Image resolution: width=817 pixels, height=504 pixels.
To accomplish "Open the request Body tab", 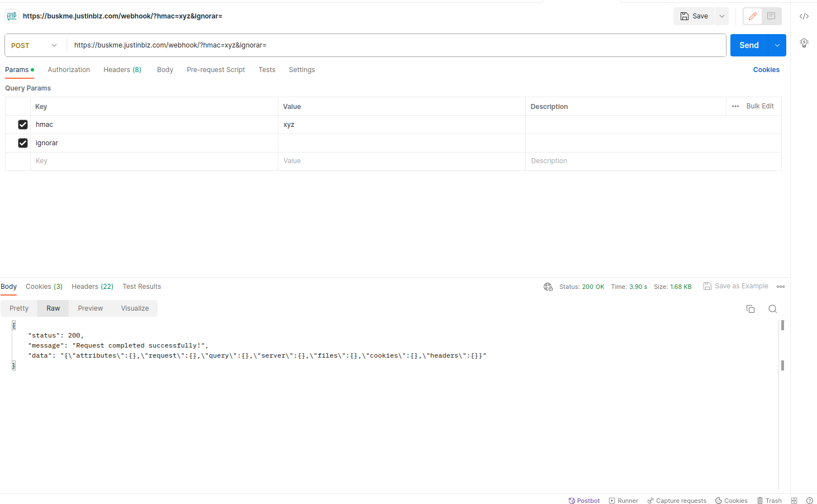I will pyautogui.click(x=165, y=70).
